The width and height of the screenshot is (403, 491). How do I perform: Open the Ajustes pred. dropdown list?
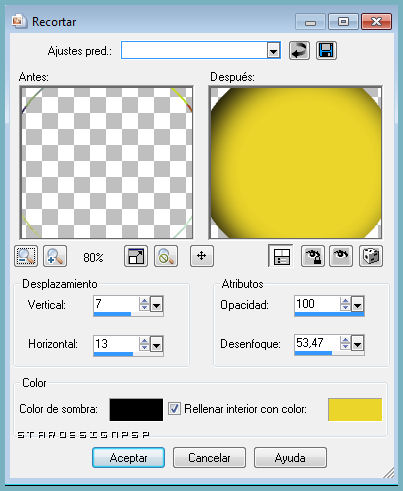point(273,51)
